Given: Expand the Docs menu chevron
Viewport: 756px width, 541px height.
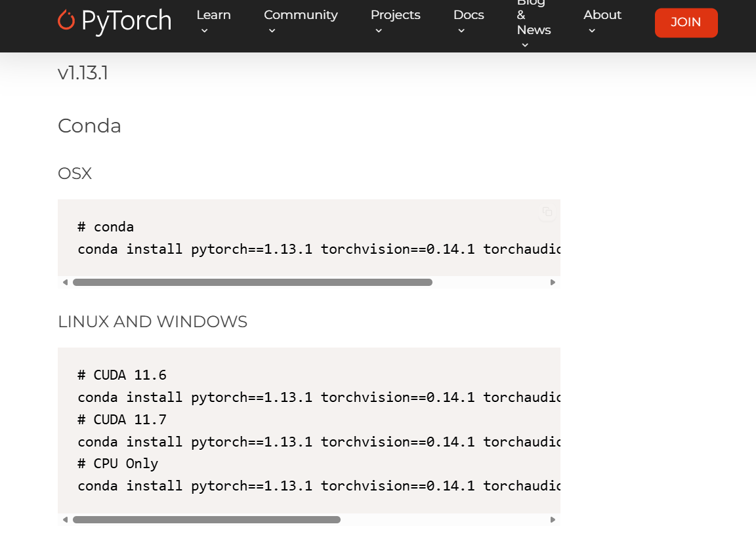Looking at the screenshot, I should [x=461, y=31].
